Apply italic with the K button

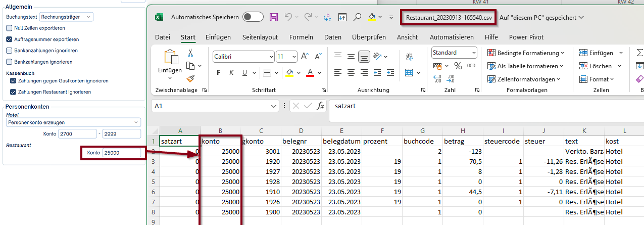232,72
